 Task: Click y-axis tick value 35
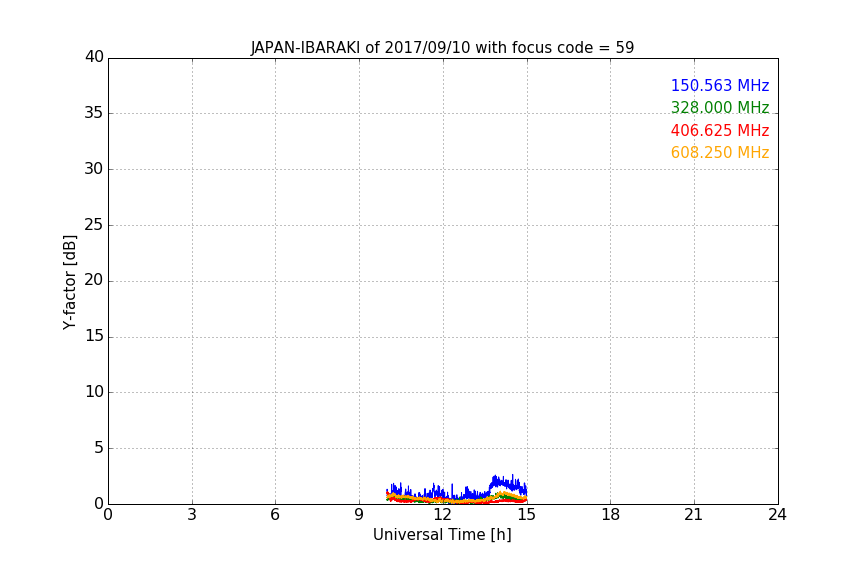pos(94,113)
